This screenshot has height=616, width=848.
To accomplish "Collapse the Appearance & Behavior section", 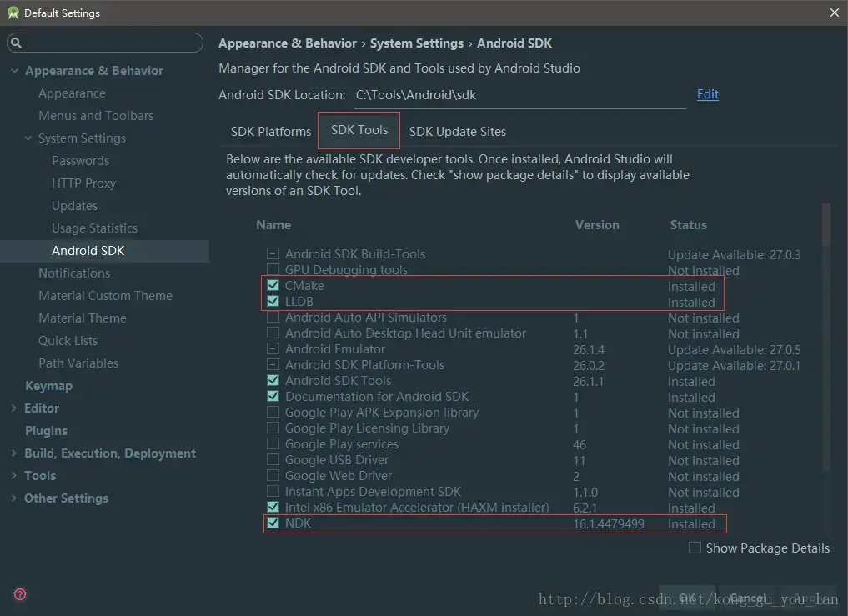I will 15,70.
